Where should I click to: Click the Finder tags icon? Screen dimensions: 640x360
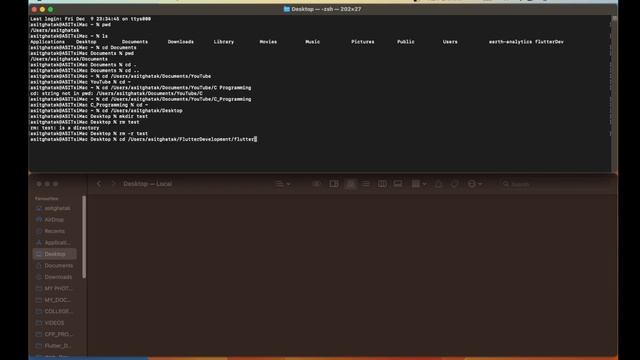coord(454,184)
